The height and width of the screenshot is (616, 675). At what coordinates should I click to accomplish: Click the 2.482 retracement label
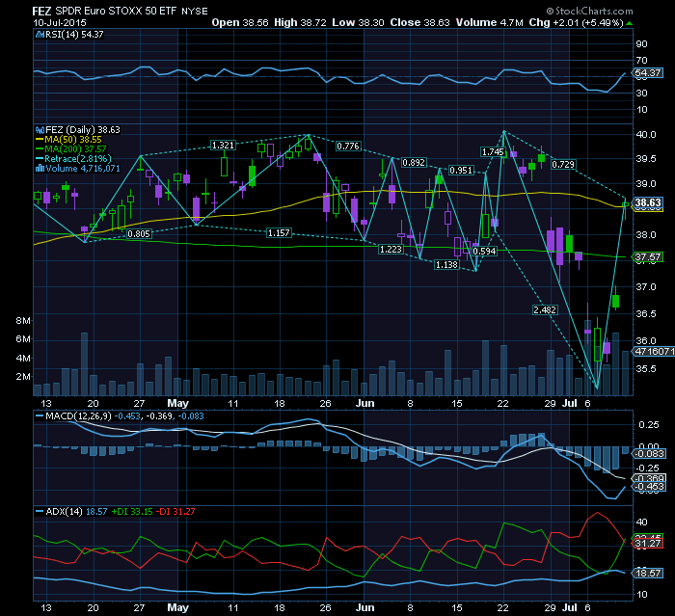545,310
